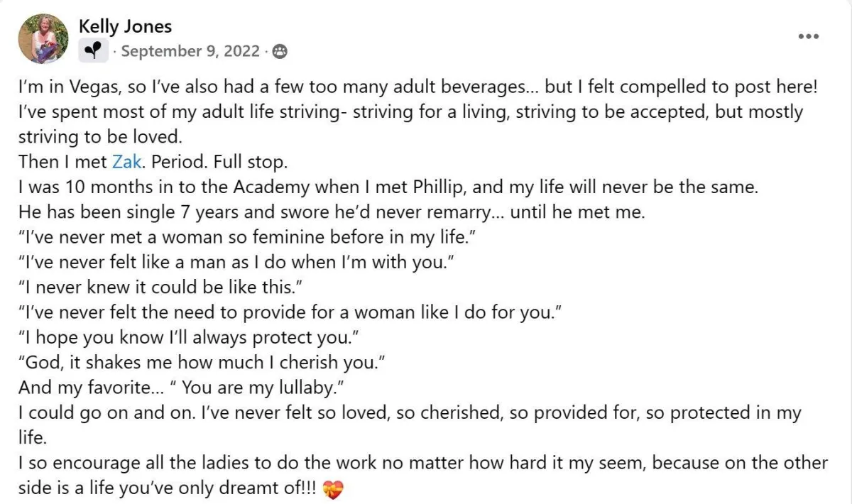Click the quote "I never knew it could be like this."
The image size is (852, 504).
(x=155, y=288)
